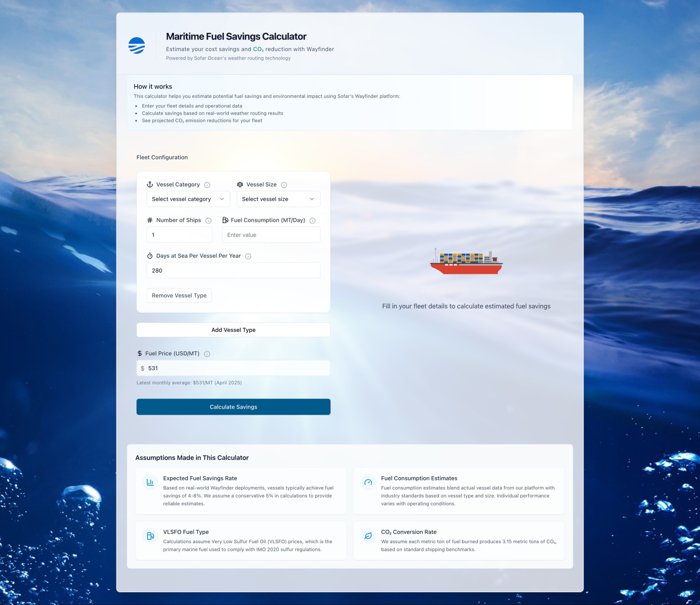This screenshot has width=700, height=605.
Task: Click Add Vessel Type button
Action: (233, 330)
